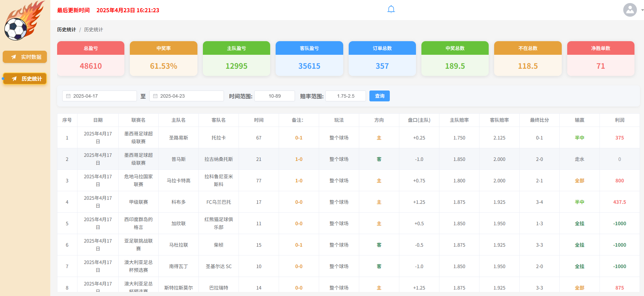Click calendar icon in end date field
The image size is (644, 296).
coord(155,96)
